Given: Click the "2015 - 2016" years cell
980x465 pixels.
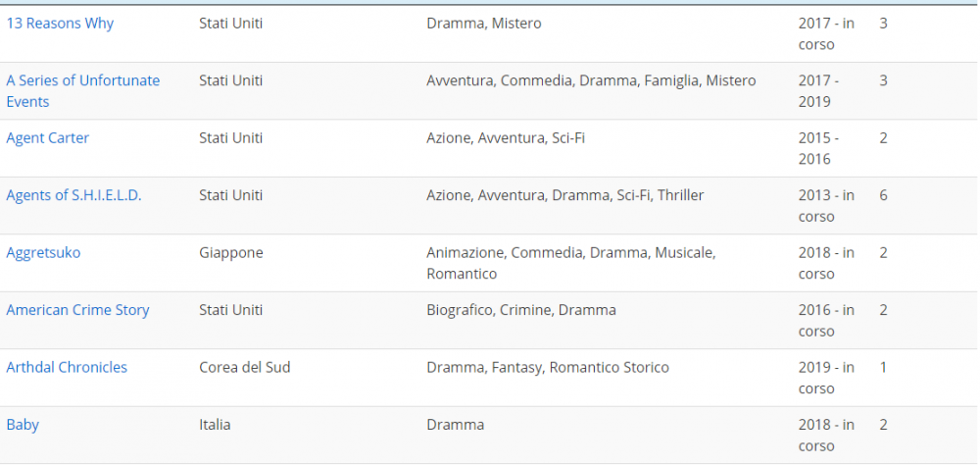Looking at the screenshot, I should 817,148.
